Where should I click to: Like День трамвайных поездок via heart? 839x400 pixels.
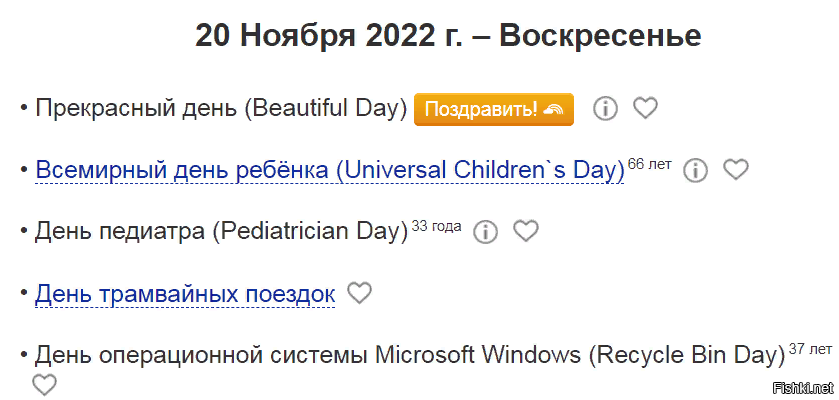click(x=359, y=293)
